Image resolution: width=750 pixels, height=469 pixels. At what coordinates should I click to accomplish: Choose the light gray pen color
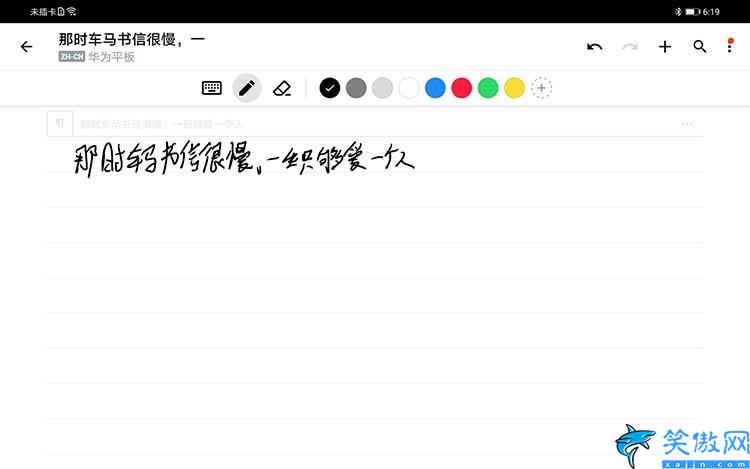[382, 88]
